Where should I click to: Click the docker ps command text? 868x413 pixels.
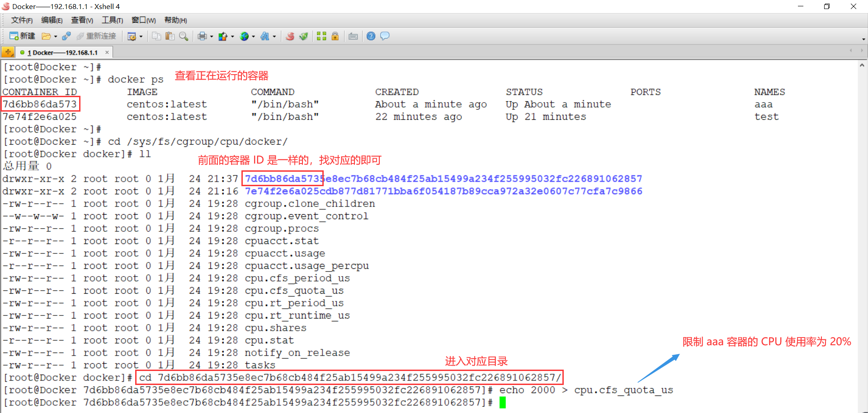pyautogui.click(x=136, y=80)
